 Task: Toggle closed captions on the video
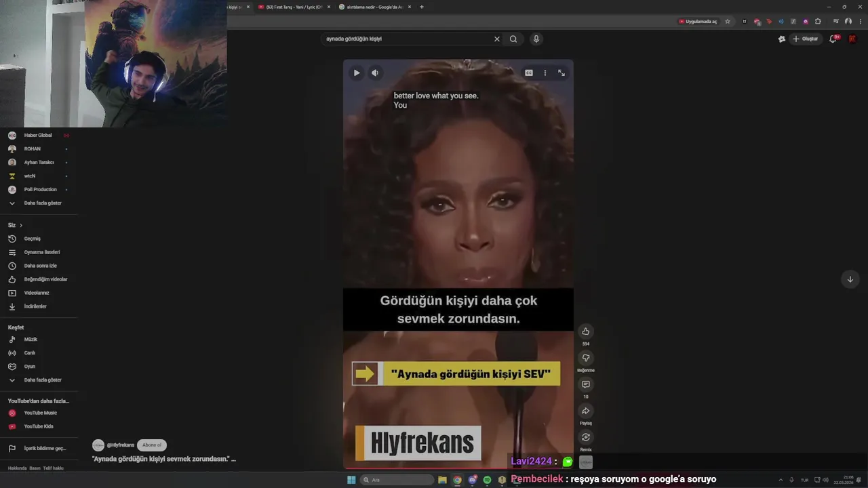[x=529, y=73]
